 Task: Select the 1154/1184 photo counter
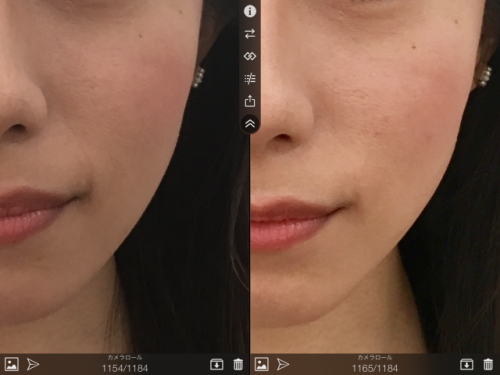click(x=125, y=368)
